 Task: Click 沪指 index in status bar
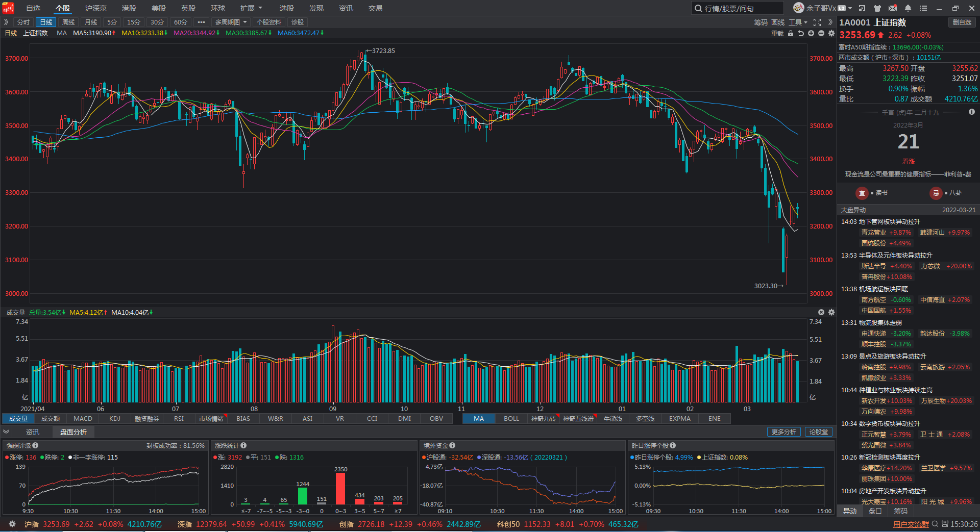pyautogui.click(x=31, y=524)
